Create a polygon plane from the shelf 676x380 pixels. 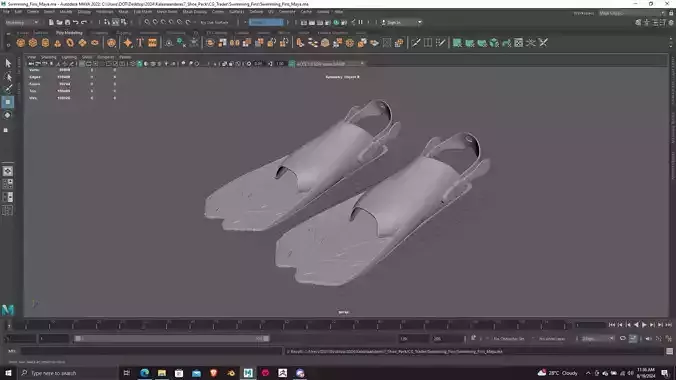(82, 43)
